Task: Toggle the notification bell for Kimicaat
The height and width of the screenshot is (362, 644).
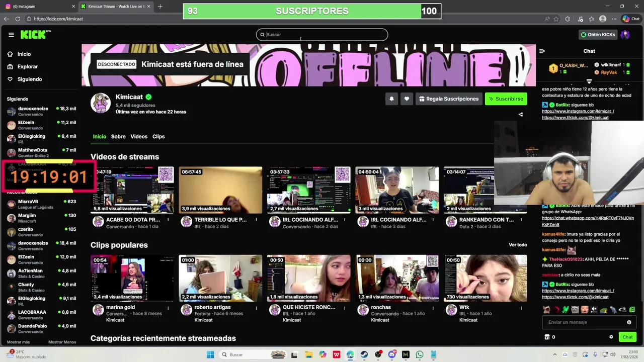Action: pos(391,99)
